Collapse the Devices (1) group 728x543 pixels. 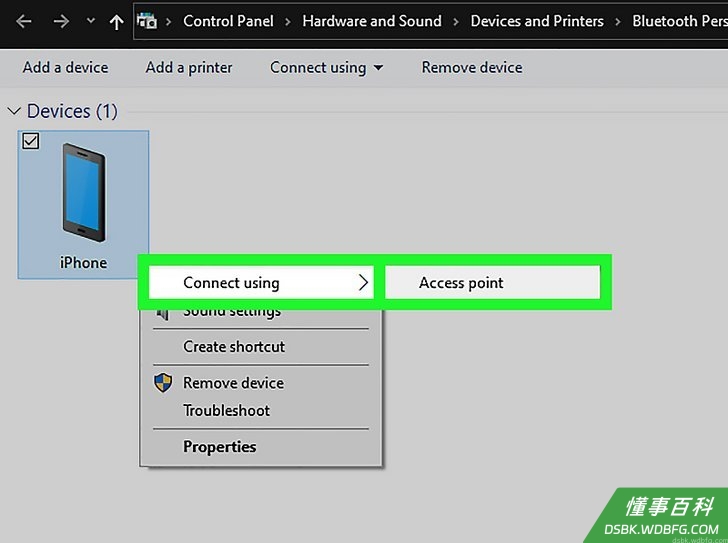tap(14, 111)
